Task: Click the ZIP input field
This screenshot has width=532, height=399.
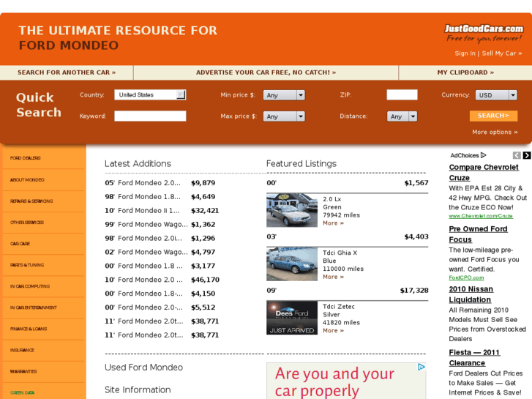Action: click(x=402, y=94)
